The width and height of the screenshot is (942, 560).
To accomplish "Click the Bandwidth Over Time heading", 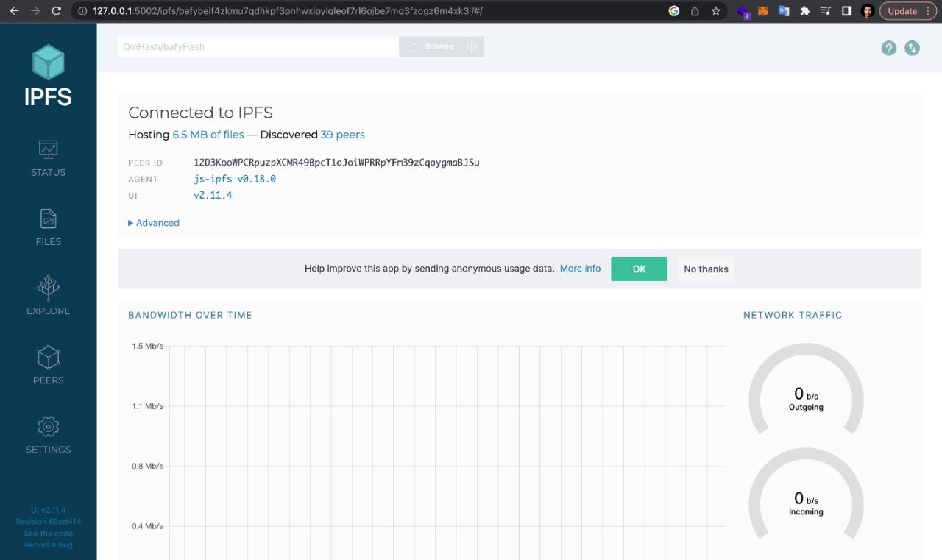I will [x=190, y=315].
